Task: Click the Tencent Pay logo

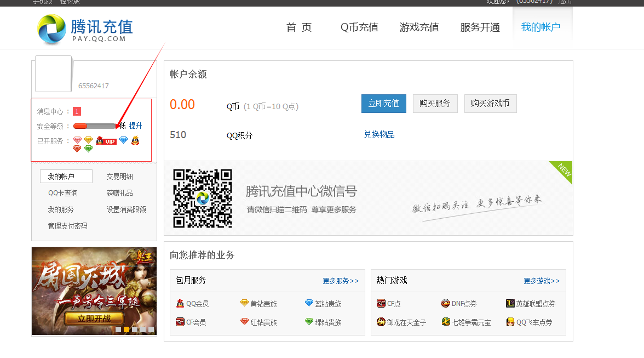Action: click(85, 29)
